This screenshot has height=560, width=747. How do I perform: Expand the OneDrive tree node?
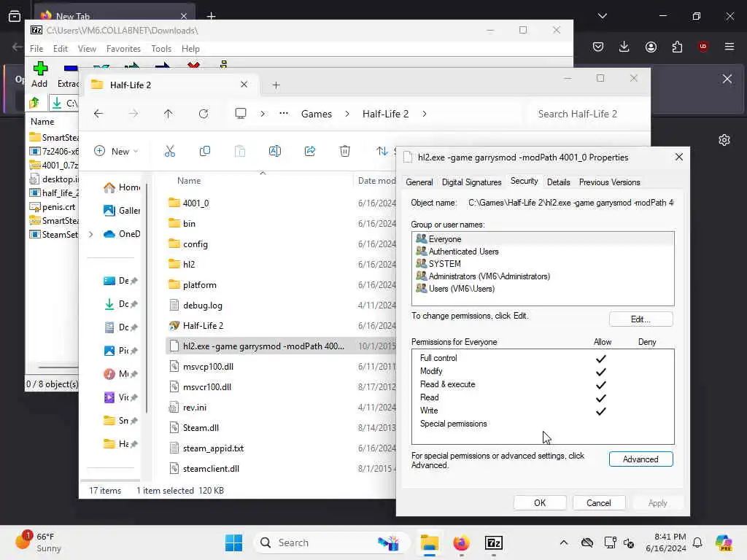click(91, 234)
